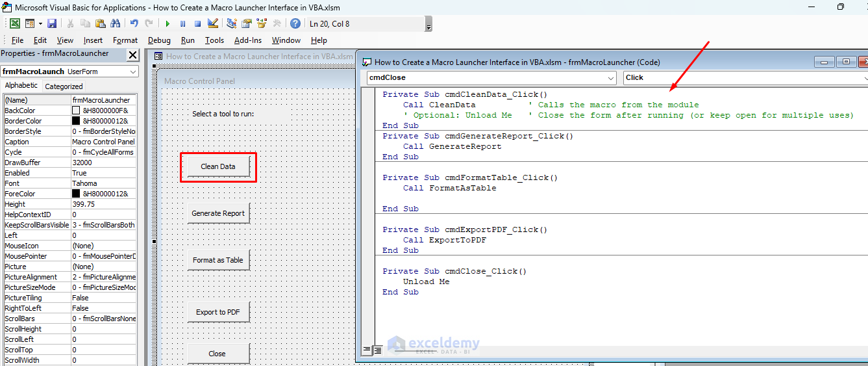Open the Help menu
The height and width of the screenshot is (366, 868).
click(319, 40)
